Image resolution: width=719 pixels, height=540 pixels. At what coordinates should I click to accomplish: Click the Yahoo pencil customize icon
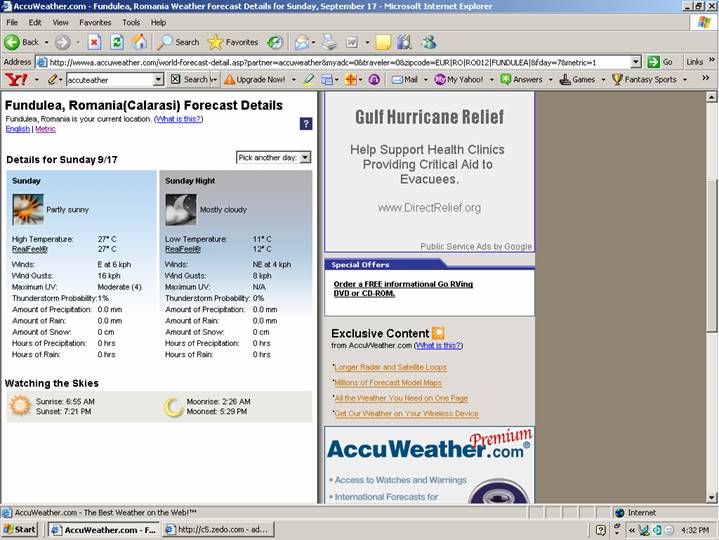[x=53, y=80]
